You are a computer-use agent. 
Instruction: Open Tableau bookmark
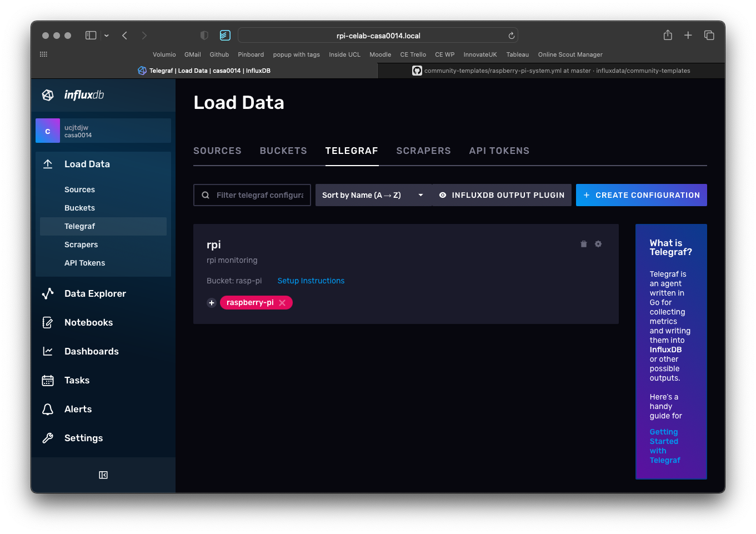[x=518, y=54]
